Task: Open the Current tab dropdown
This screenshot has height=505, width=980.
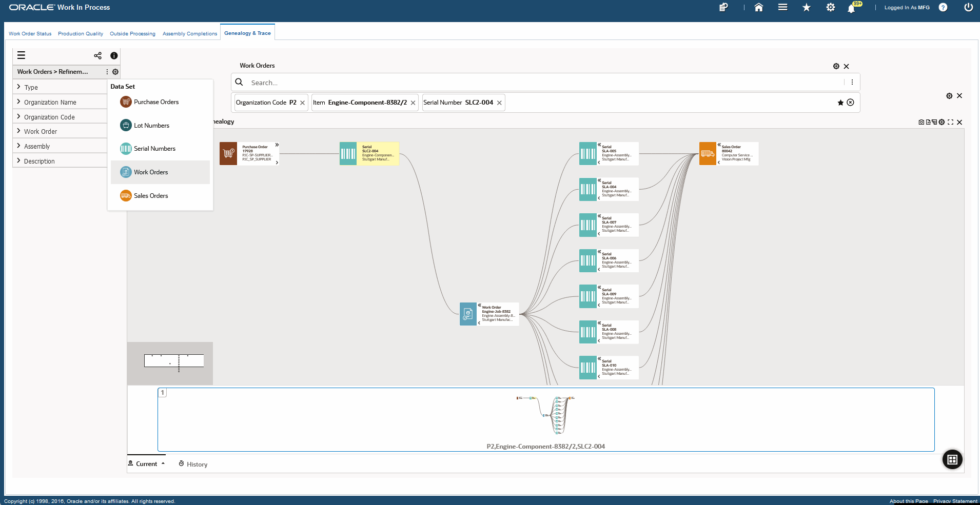Action: click(147, 463)
